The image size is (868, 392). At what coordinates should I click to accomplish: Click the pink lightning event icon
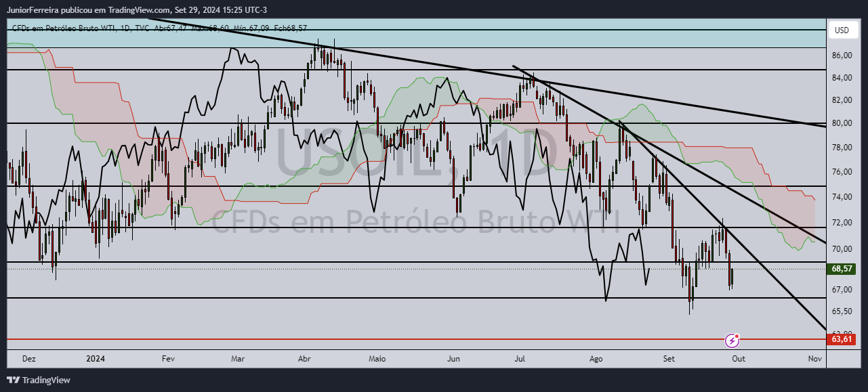732,340
